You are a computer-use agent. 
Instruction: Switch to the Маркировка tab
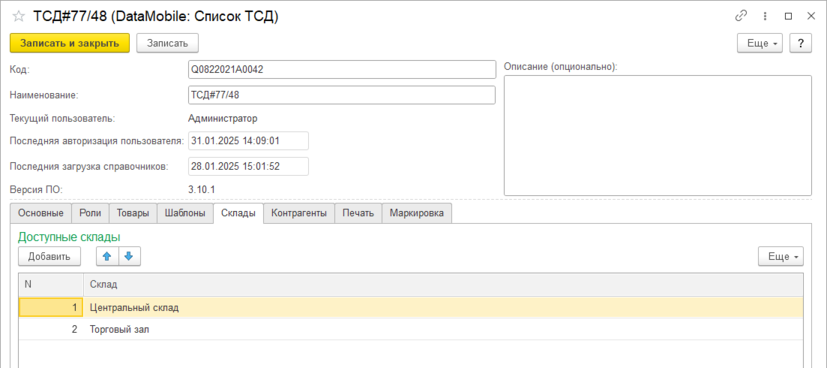click(417, 213)
